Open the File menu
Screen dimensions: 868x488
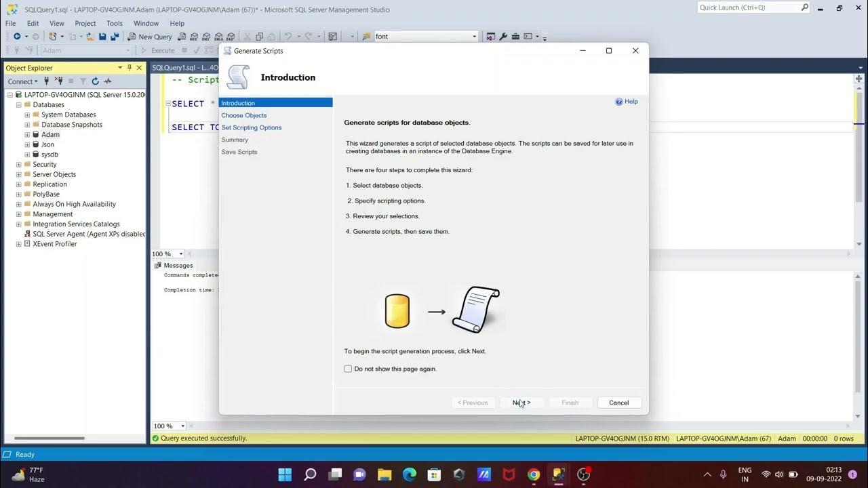click(x=11, y=23)
